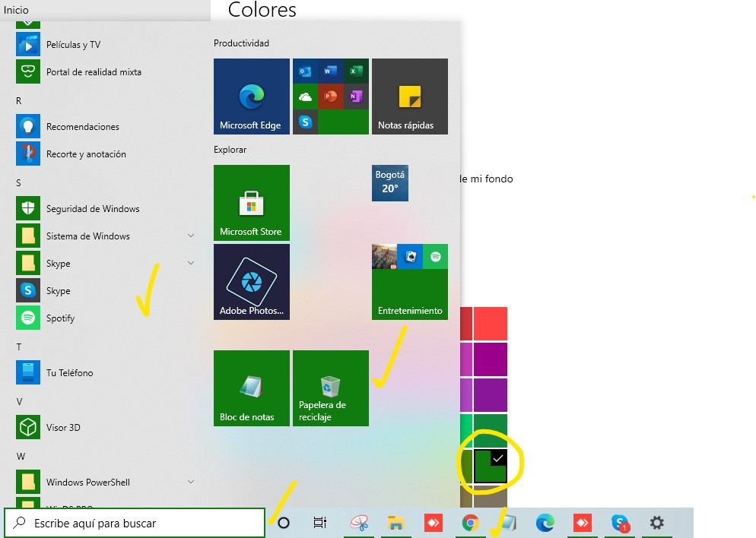This screenshot has width=756, height=538.
Task: Click the Productividad group title
Action: [241, 43]
